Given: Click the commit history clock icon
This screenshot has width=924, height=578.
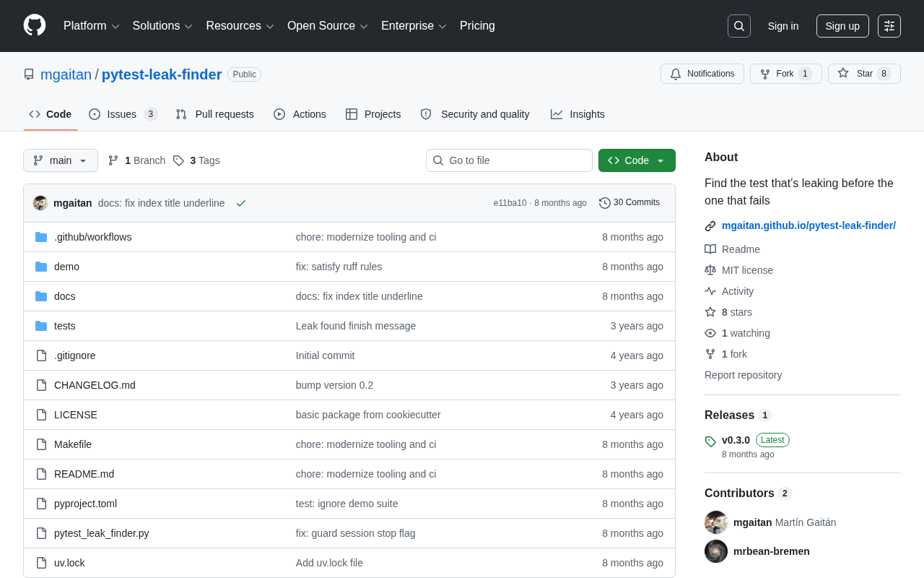Looking at the screenshot, I should click(x=605, y=203).
